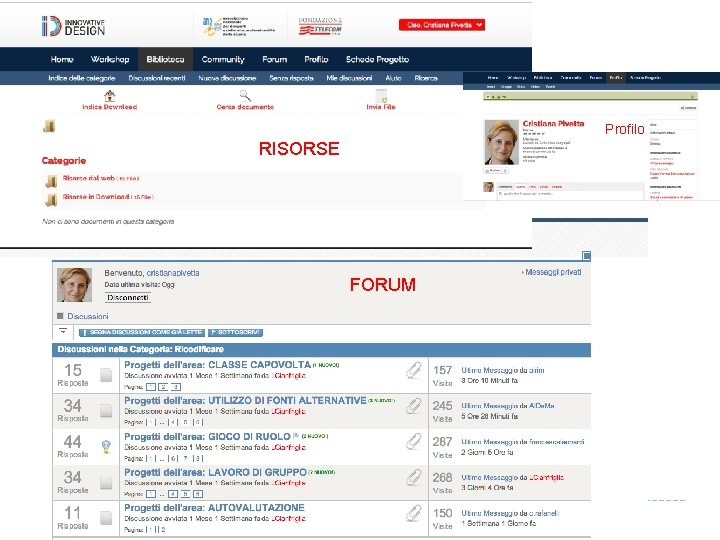Click paperclip icon on UTILIZZO DI FONTI ALTERNATIVE row
Viewport: 720px width, 540px height.
(414, 406)
